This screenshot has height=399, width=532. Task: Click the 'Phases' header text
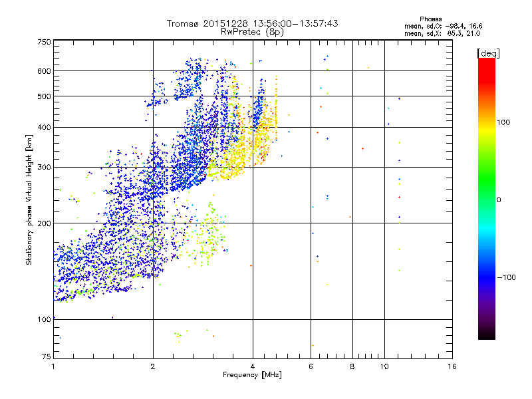[x=430, y=19]
